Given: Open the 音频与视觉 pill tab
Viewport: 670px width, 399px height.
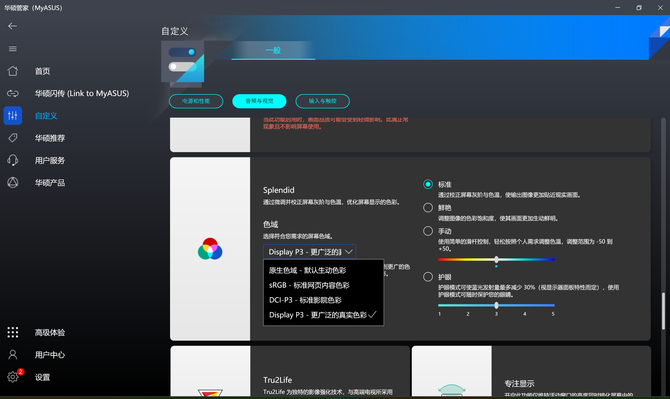Looking at the screenshot, I should [x=259, y=101].
